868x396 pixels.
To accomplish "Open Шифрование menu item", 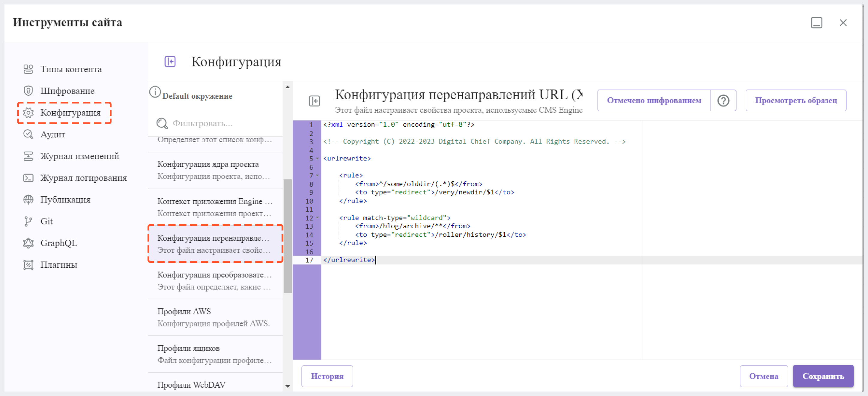I will (67, 91).
